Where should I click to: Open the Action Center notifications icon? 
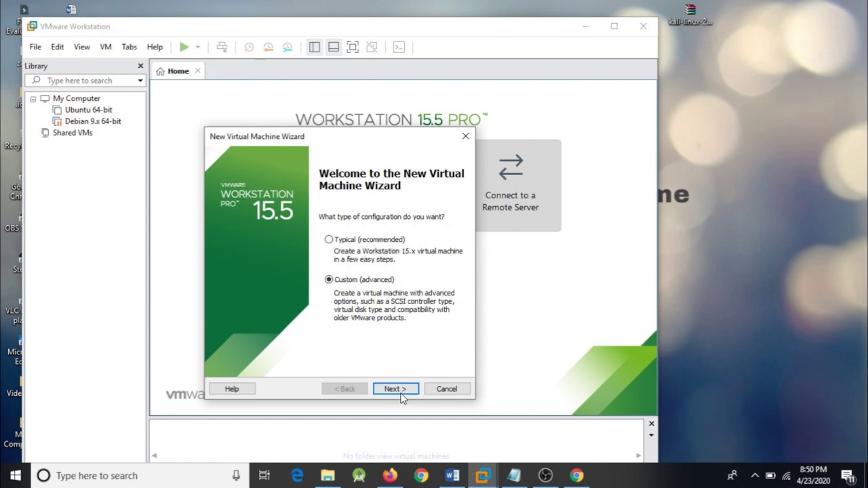[848, 475]
